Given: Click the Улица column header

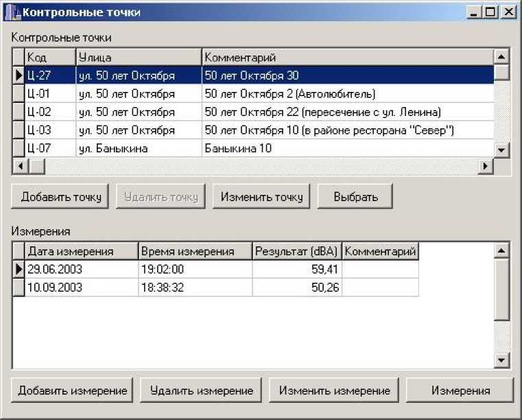Looking at the screenshot, I should pyautogui.click(x=139, y=57).
